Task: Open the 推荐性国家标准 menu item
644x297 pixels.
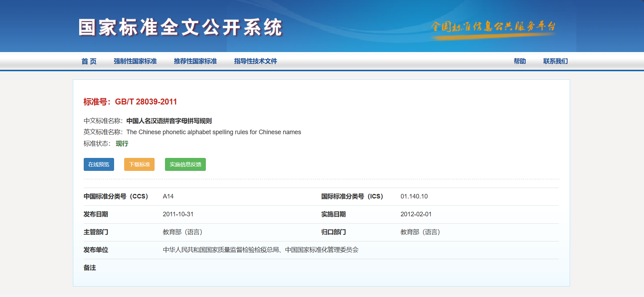Action: click(195, 61)
